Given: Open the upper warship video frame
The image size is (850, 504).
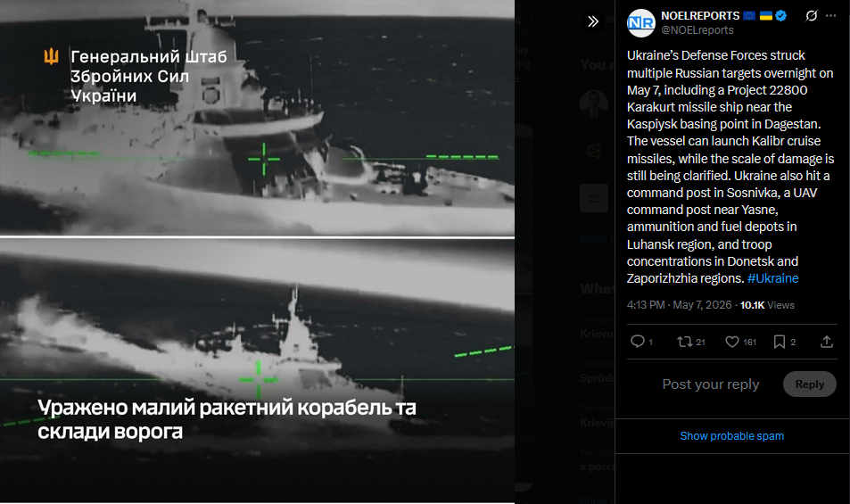Looking at the screenshot, I should (257, 118).
